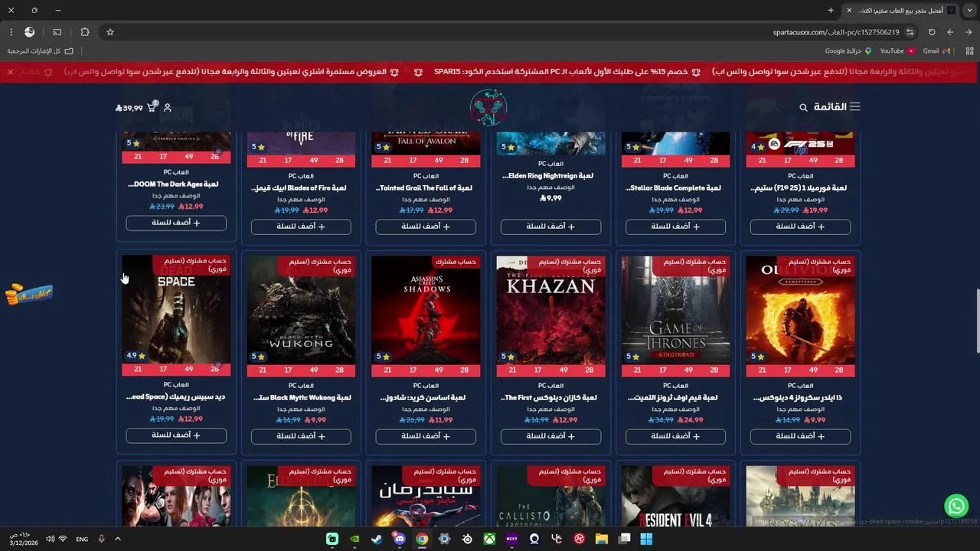Add Stellar Blade Complete to cart
Image resolution: width=980 pixels, height=551 pixels.
tap(675, 227)
